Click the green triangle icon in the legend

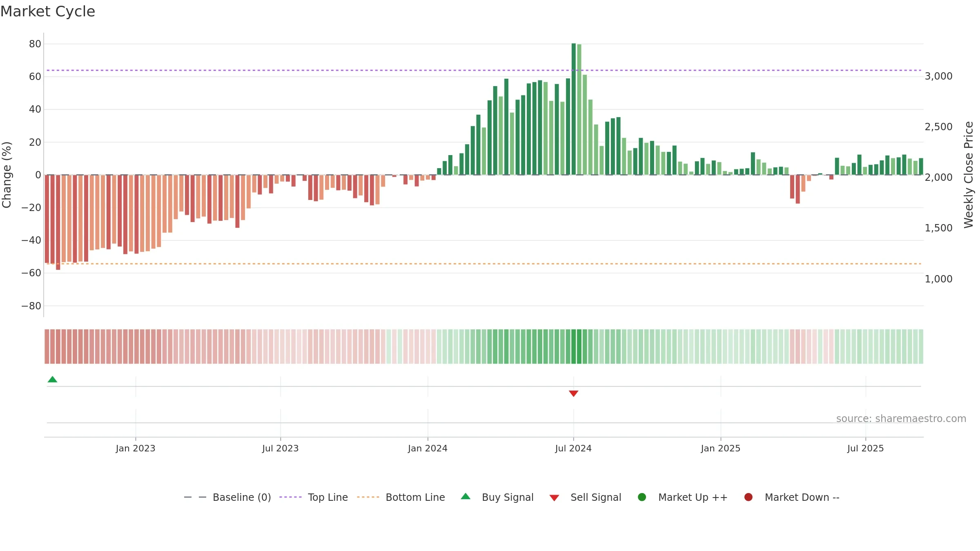465,496
